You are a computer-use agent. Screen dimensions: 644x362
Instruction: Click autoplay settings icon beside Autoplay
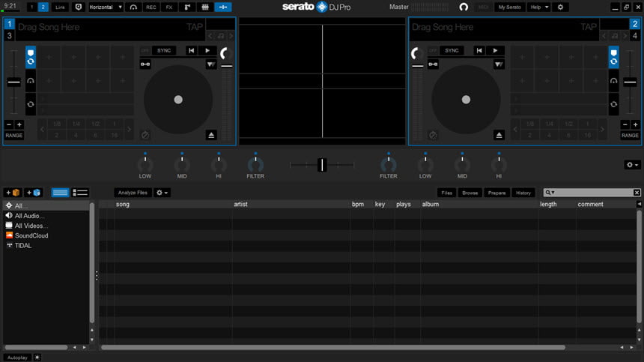pos(37,358)
